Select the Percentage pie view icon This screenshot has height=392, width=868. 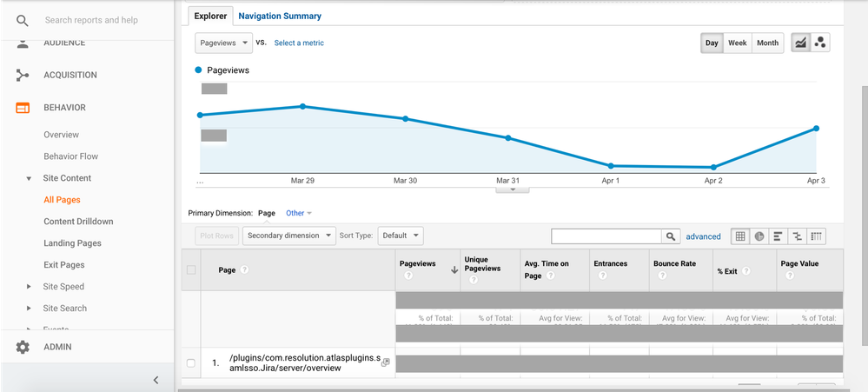coord(759,236)
